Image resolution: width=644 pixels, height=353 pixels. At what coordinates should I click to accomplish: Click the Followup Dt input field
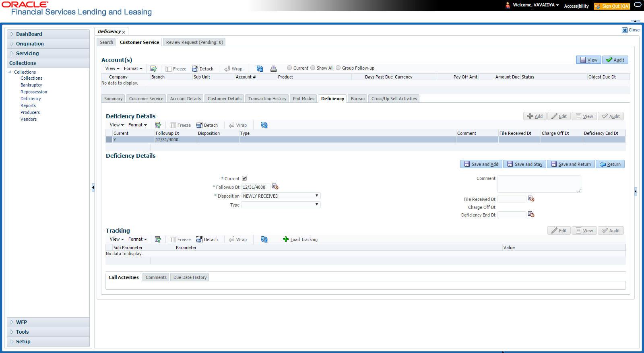click(x=256, y=187)
